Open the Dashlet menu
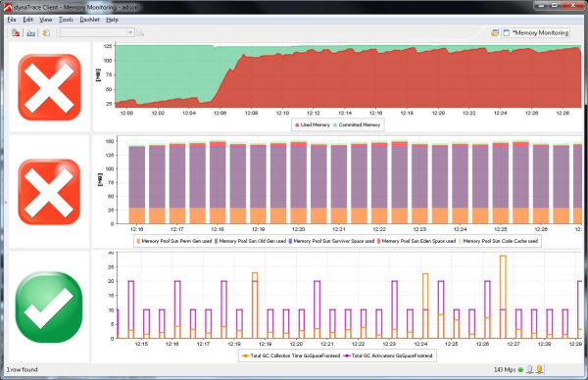The width and height of the screenshot is (588, 380). (89, 20)
